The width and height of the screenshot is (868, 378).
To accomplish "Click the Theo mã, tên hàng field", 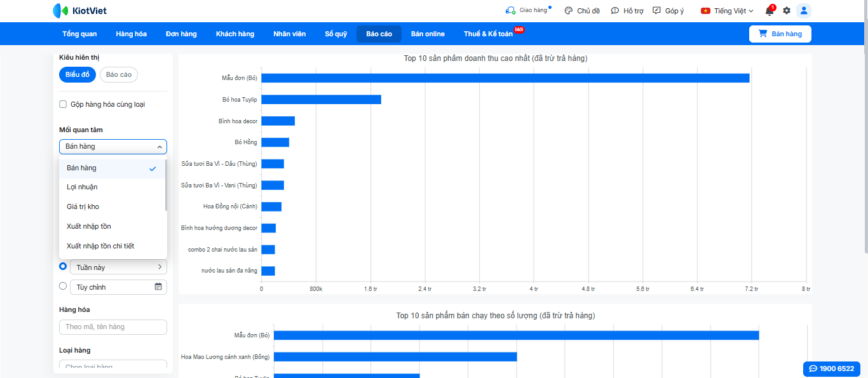I will 113,327.
